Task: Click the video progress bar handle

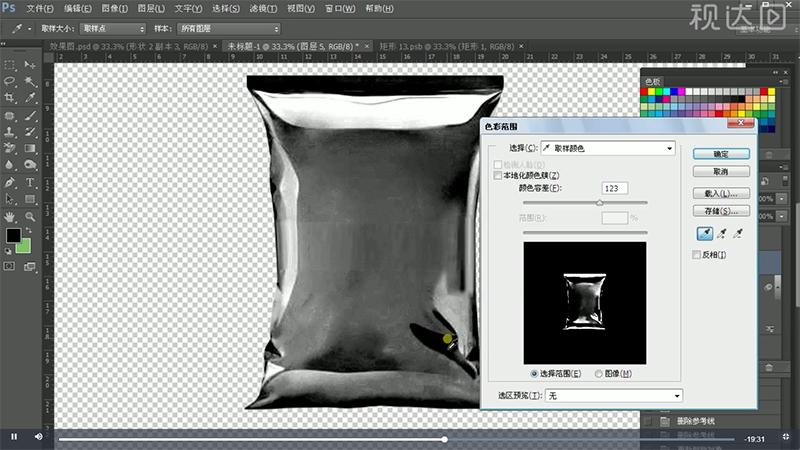Action: (444, 439)
